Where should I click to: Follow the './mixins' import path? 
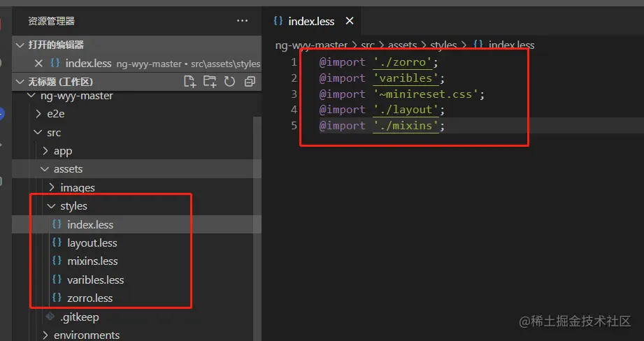pyautogui.click(x=406, y=126)
